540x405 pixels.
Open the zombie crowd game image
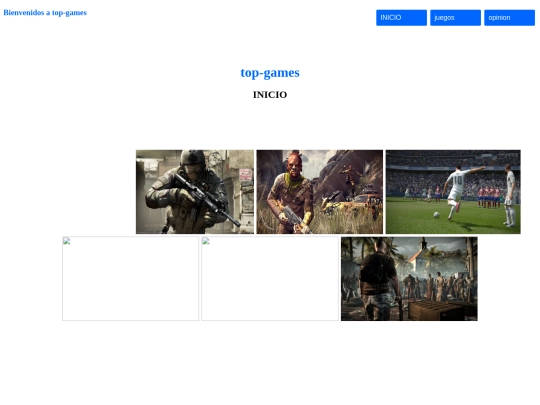coord(409,279)
